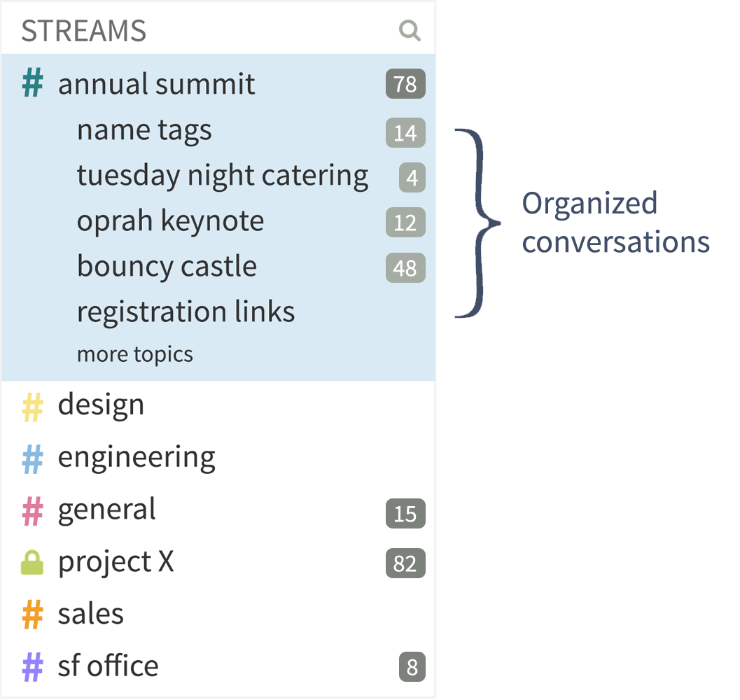
Task: Click the 15 unread badge on general
Action: coord(405,514)
